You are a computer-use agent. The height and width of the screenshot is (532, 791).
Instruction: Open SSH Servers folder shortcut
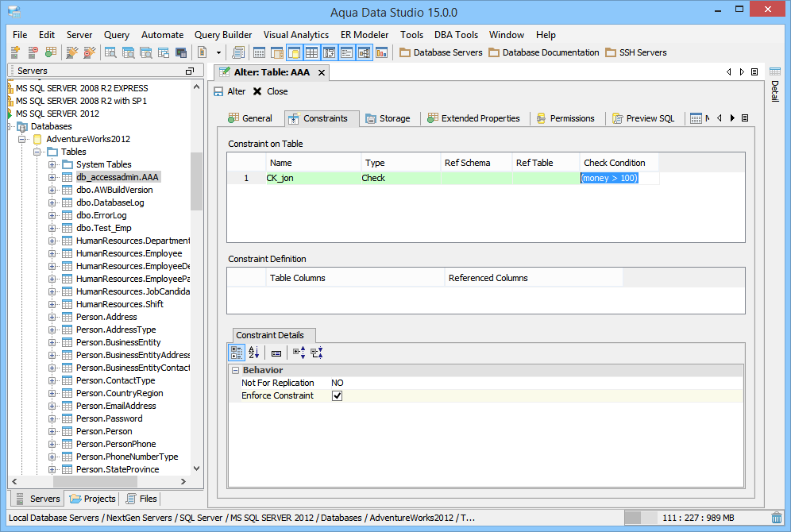(x=636, y=52)
